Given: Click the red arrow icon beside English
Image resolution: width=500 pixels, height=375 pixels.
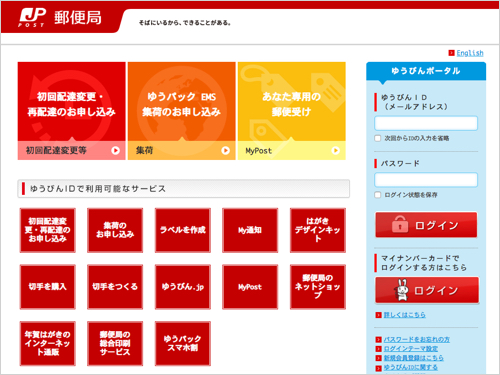Looking at the screenshot, I should click(x=452, y=53).
